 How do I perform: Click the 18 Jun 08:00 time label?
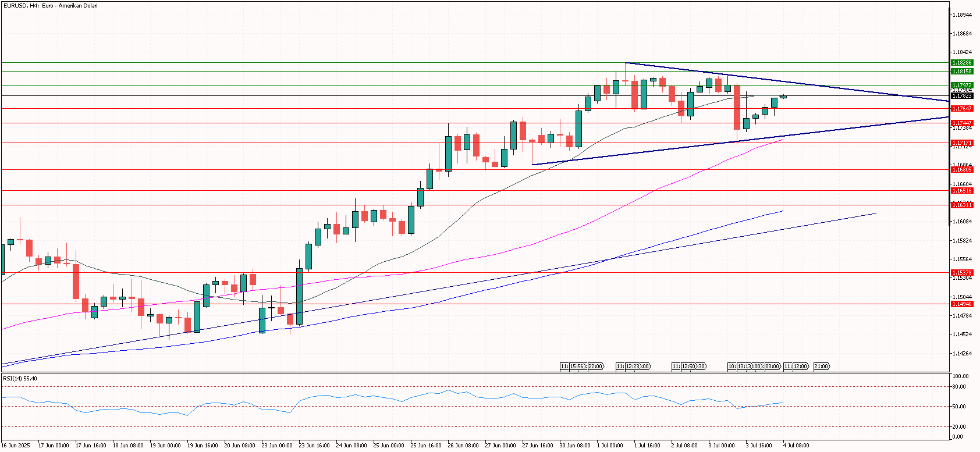[x=128, y=446]
